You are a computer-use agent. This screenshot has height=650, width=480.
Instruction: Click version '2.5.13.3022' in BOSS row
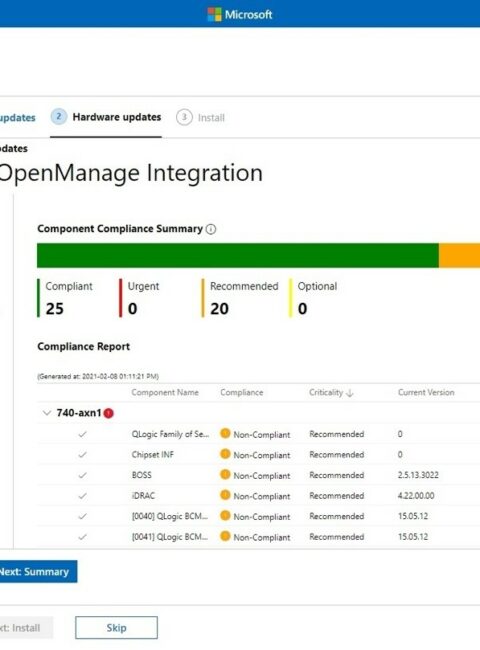pos(418,475)
